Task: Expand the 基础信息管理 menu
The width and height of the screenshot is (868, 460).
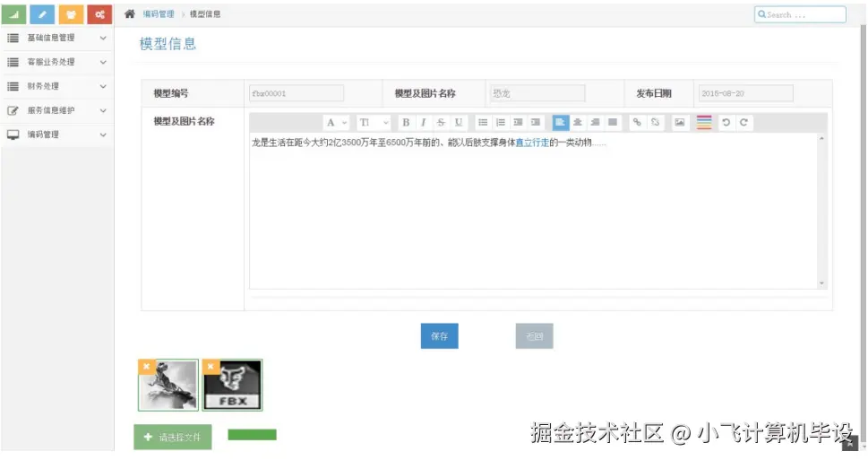Action: [57, 38]
